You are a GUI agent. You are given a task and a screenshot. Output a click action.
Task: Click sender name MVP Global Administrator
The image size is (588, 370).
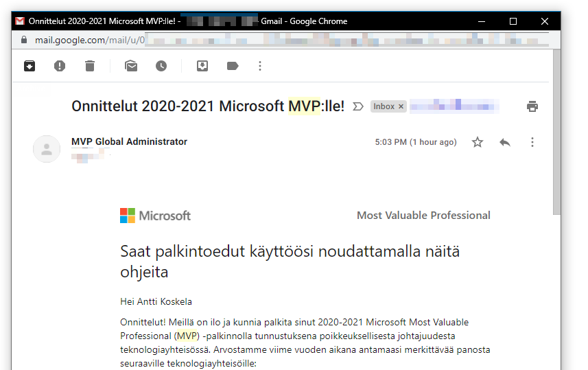[130, 141]
